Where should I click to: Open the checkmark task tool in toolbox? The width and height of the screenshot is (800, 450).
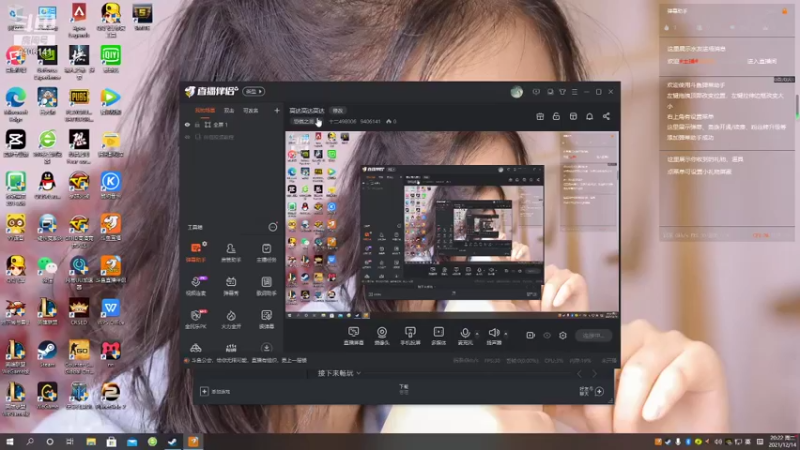266,253
